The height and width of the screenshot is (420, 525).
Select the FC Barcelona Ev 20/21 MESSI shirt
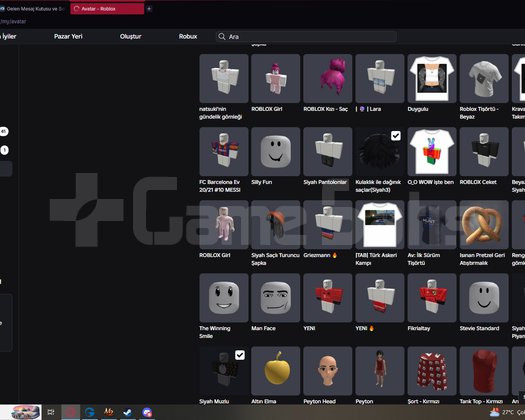[224, 151]
